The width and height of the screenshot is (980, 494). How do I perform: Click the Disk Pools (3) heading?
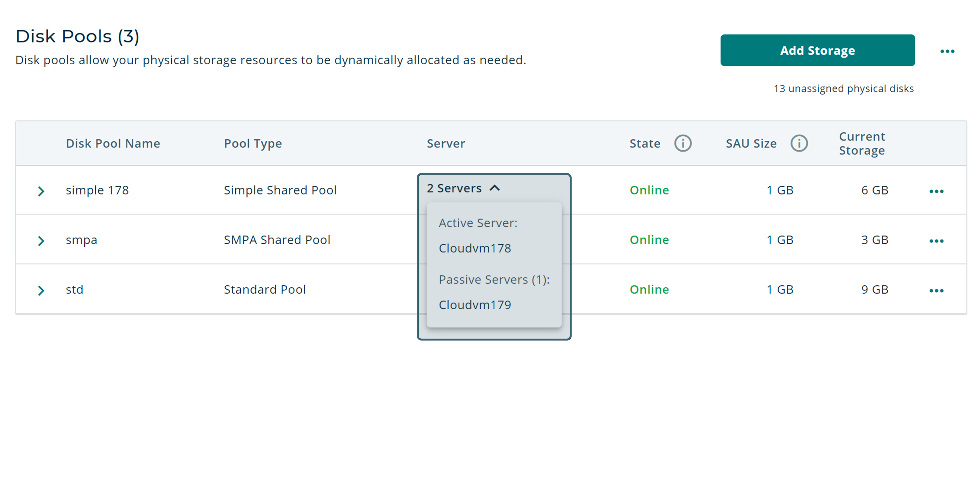pos(77,37)
